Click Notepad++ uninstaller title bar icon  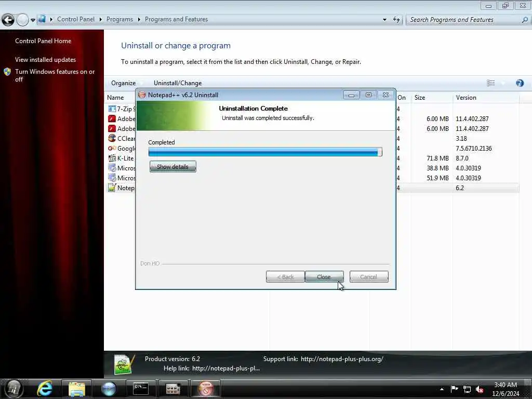(x=142, y=95)
